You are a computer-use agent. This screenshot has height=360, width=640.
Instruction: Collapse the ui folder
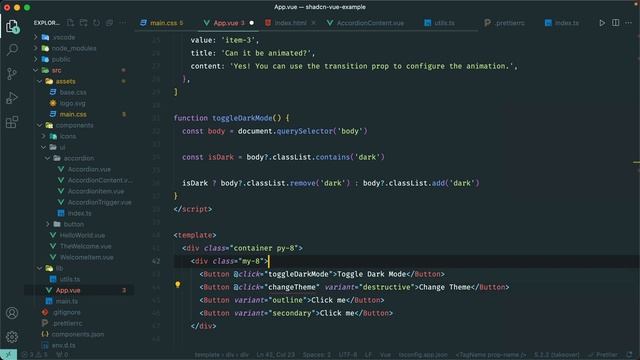point(62,147)
